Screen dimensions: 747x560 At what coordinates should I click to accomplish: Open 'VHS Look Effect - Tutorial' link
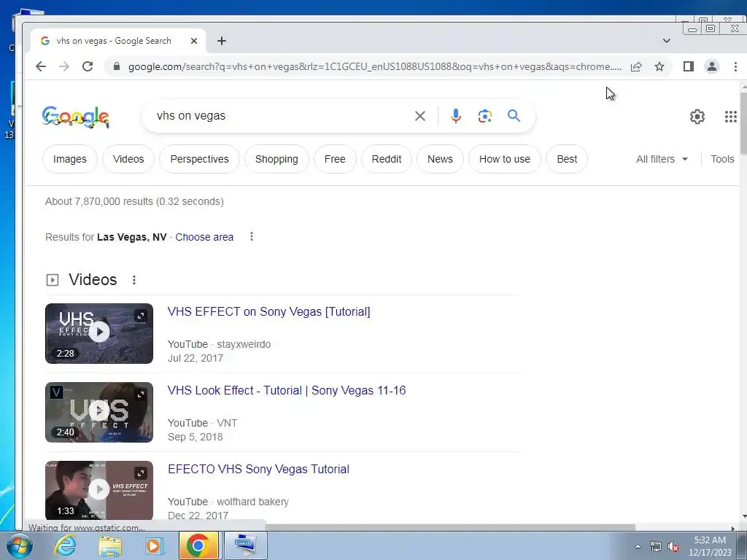coord(287,391)
